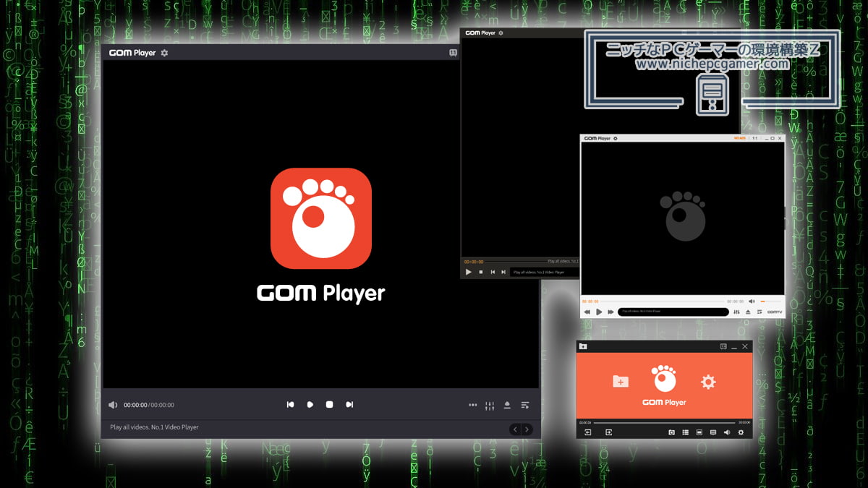Minimize the orange GOM Player window
The image size is (868, 488).
tap(734, 347)
